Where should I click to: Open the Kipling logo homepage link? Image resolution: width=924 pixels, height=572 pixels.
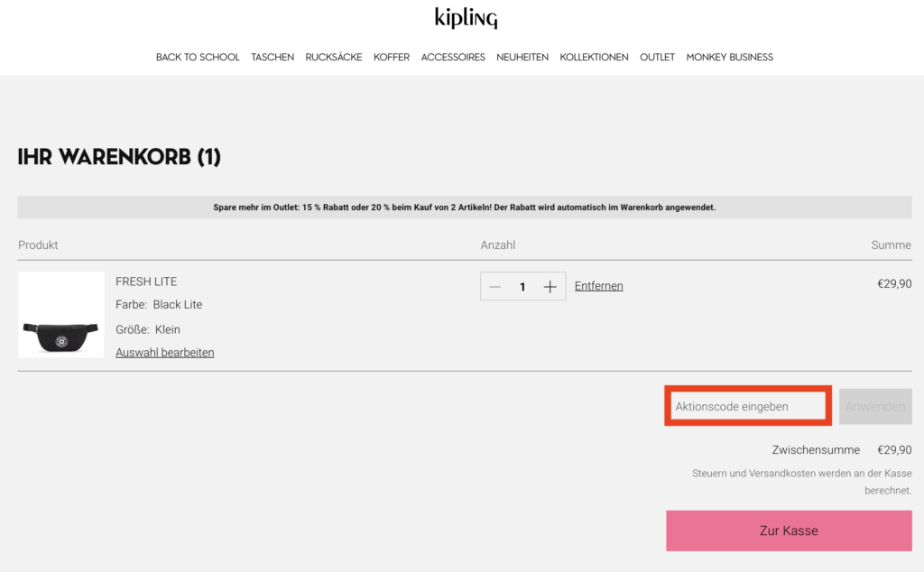(x=467, y=18)
